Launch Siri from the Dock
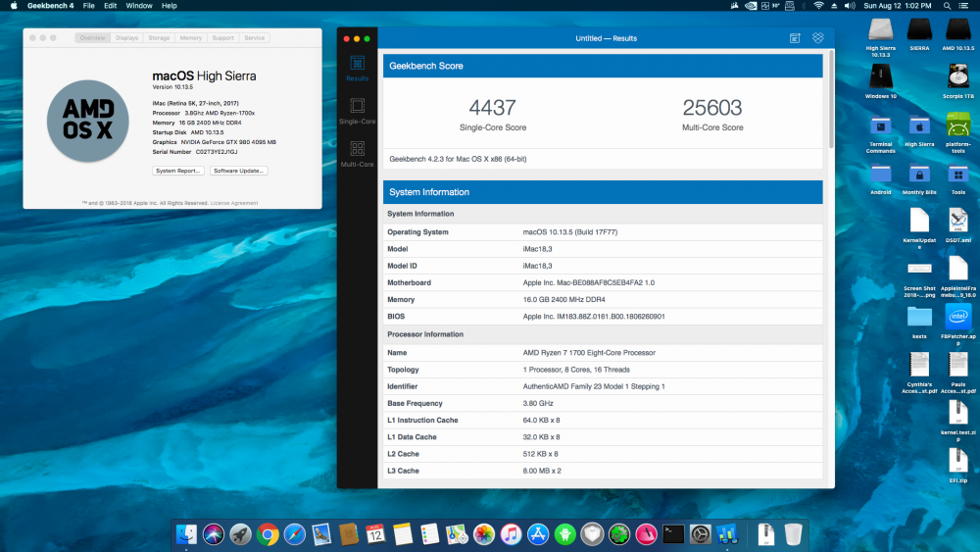Screen dimensions: 980x552 tap(213, 534)
